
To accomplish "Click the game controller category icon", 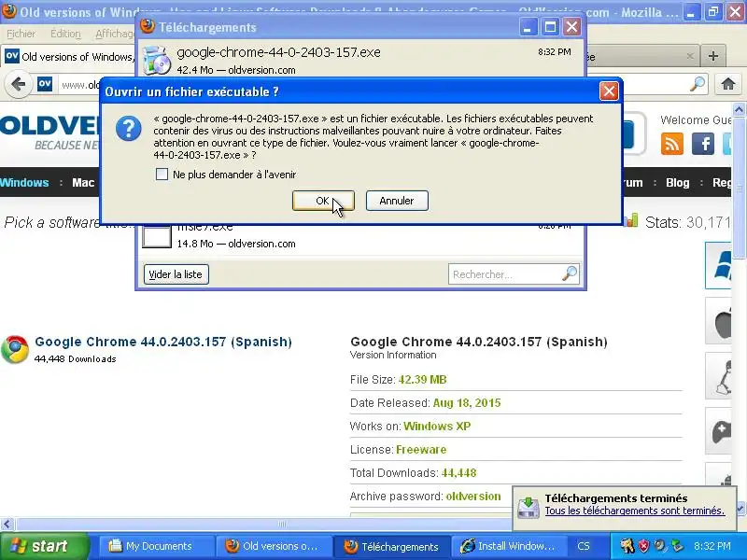I will (719, 431).
